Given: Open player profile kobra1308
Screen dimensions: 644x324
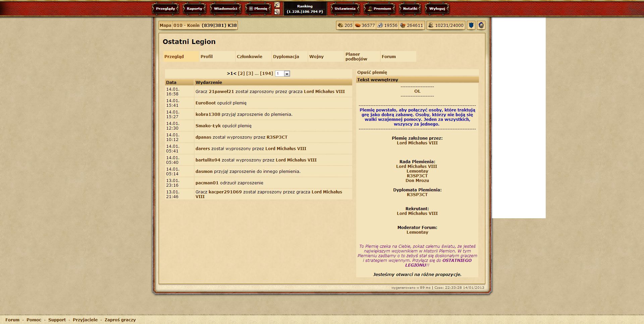Looking at the screenshot, I should pos(208,114).
